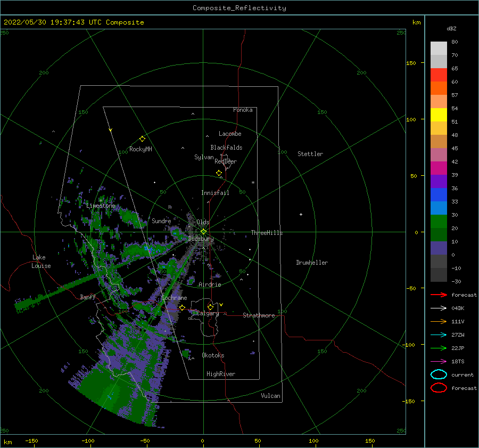Click the bright green 30-20 dBZ swatch
The image size is (479, 448).
point(439,222)
